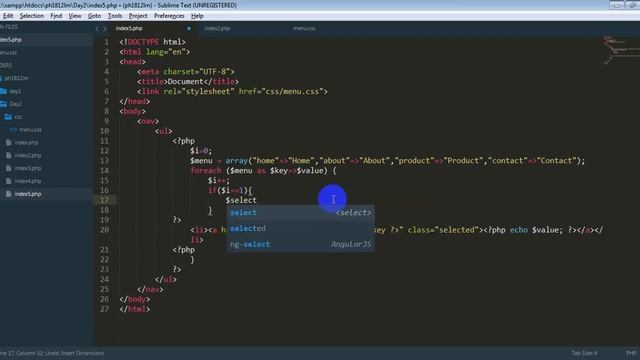Open the Goto menu

pyautogui.click(x=94, y=16)
